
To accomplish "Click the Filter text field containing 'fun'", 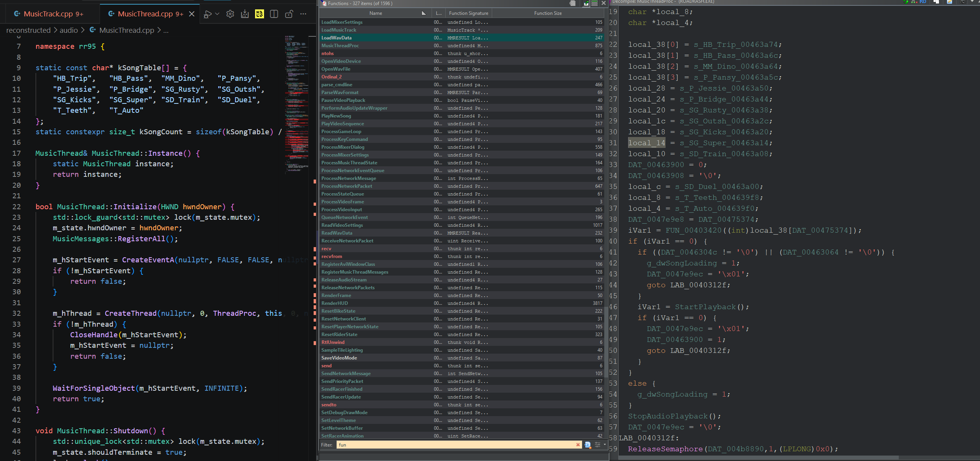I will click(x=456, y=445).
